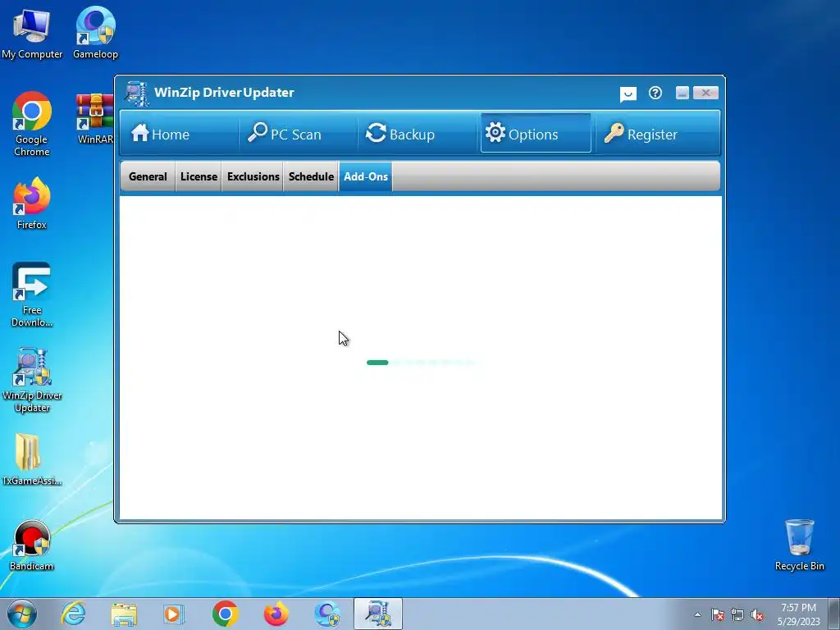Select the My Computer desktop icon
Image resolution: width=840 pixels, height=630 pixels.
click(32, 34)
